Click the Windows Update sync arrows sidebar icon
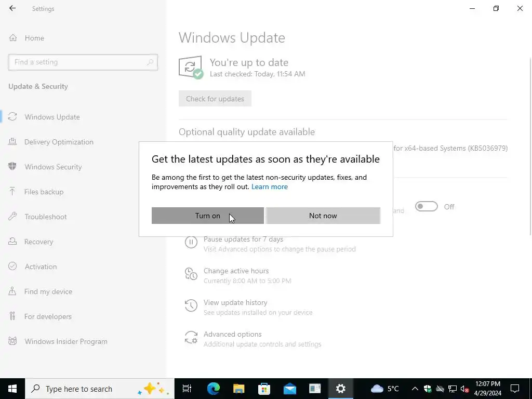The width and height of the screenshot is (532, 399). [12, 117]
